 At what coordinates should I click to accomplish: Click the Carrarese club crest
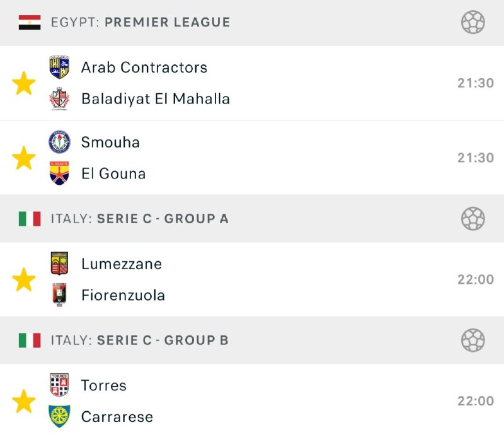pyautogui.click(x=59, y=417)
